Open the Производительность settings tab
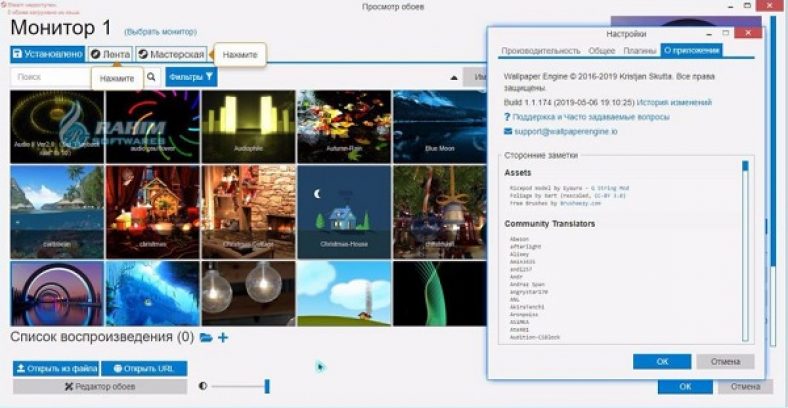Image resolution: width=788 pixels, height=408 pixels. click(x=541, y=51)
